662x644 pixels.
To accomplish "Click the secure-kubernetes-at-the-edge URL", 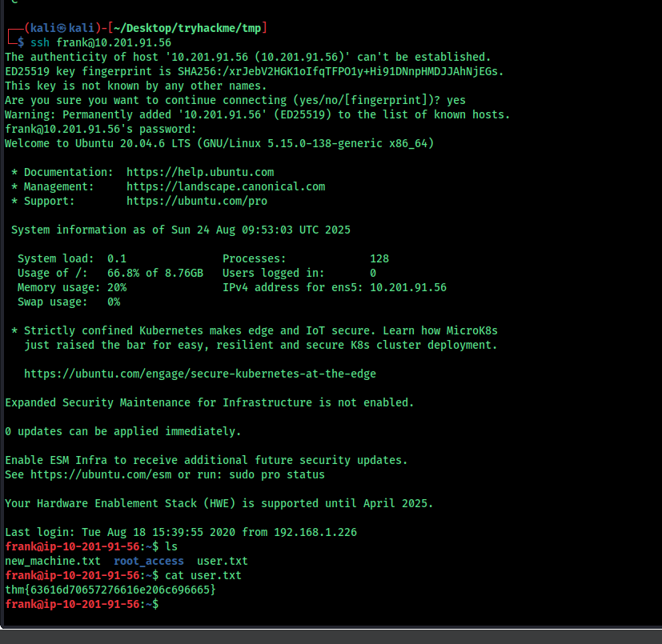I will click(x=199, y=374).
